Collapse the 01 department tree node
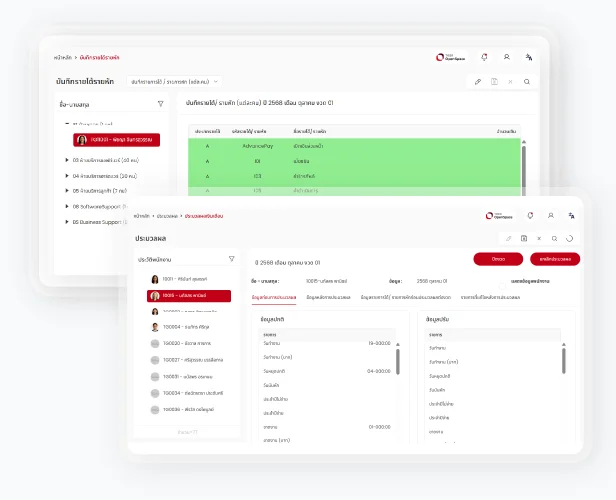This screenshot has height=500, width=616. point(67,124)
